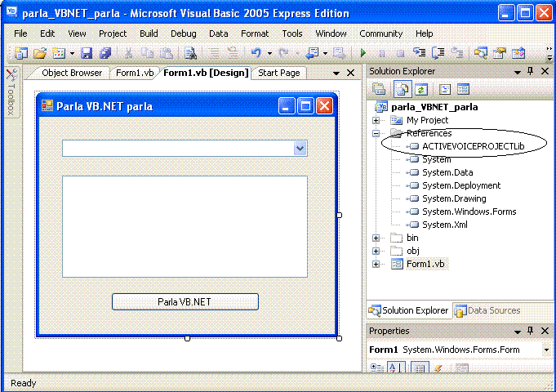Open the document tab list dropdown arrow
Viewport: 556px width, 392px height.
336,73
